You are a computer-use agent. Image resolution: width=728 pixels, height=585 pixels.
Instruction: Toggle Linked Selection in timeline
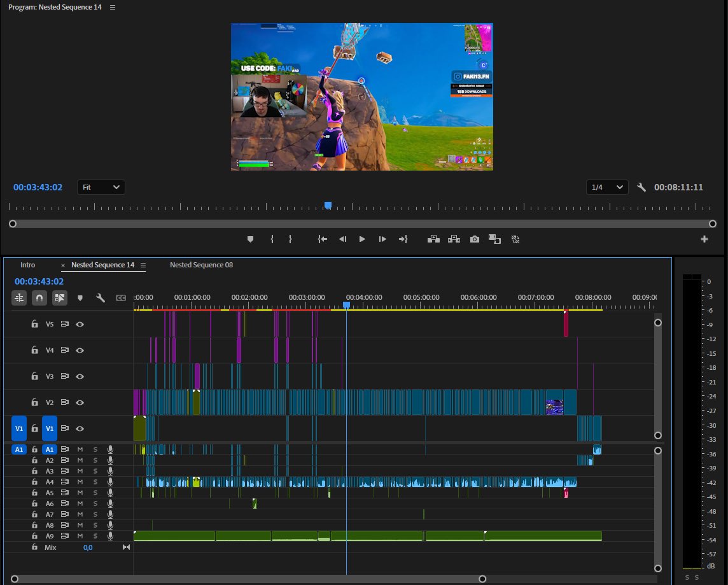click(x=60, y=298)
